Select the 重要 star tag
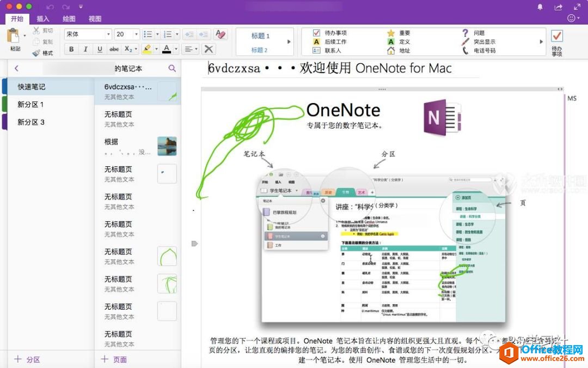Screen dimensions: 588x368 point(399,33)
